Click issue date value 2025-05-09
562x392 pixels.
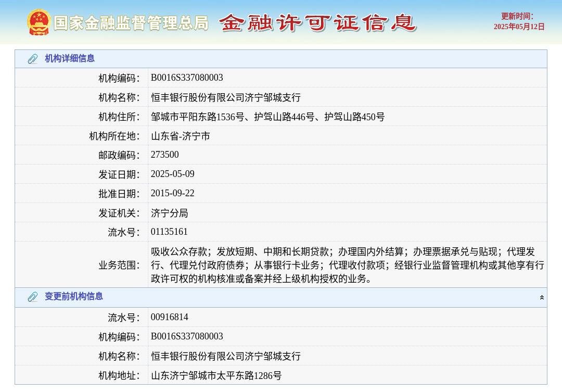[172, 174]
